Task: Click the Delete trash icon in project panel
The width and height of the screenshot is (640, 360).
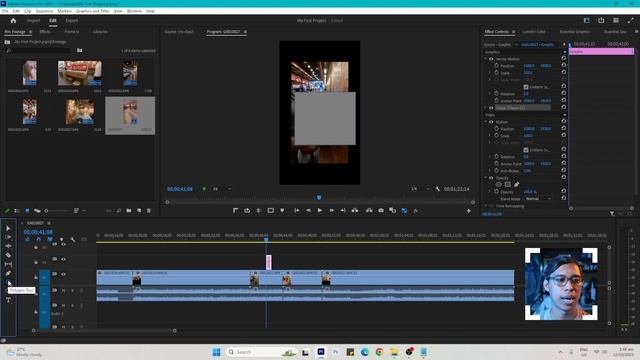Action: click(x=149, y=211)
